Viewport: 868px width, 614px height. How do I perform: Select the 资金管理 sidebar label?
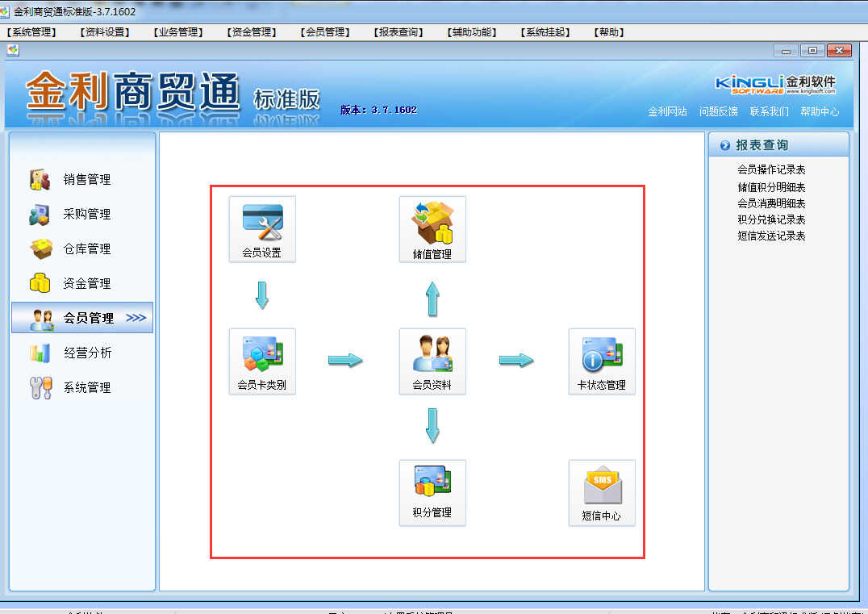coord(87,283)
